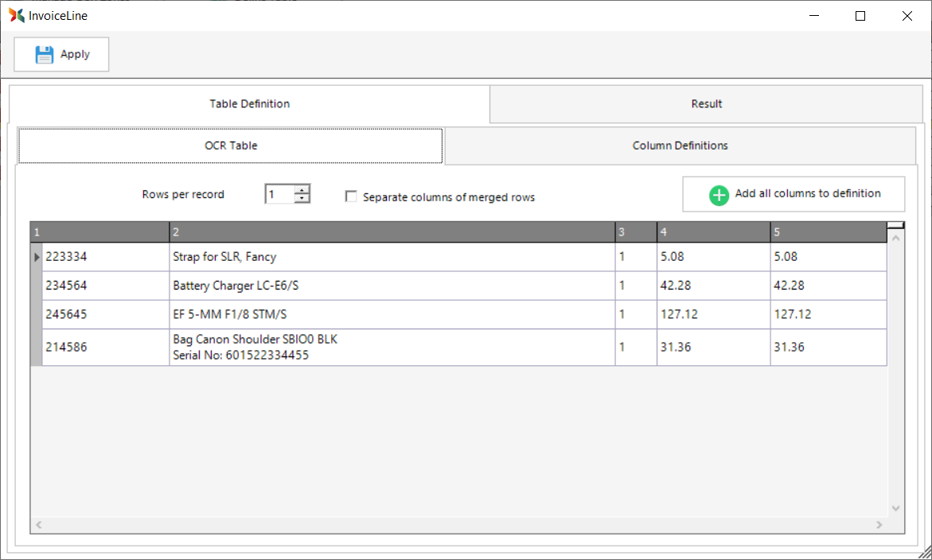
Task: Click the row selector arrow for 223334
Action: pos(37,257)
